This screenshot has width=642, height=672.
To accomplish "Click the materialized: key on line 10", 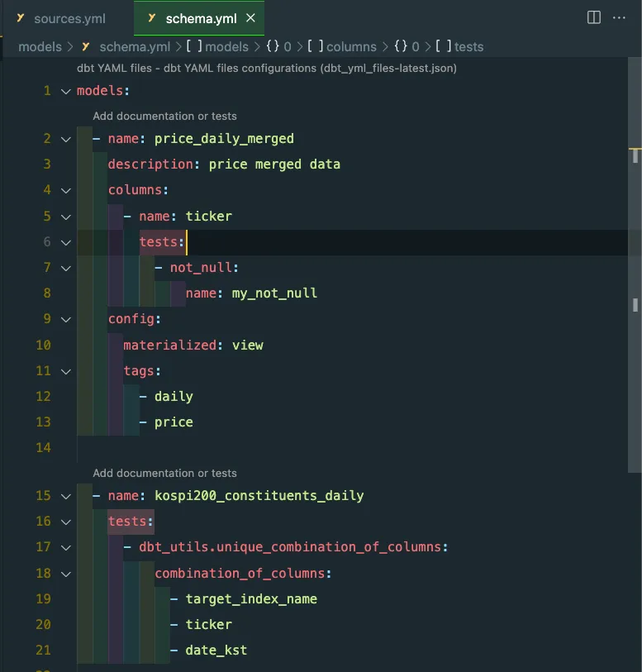I will click(174, 346).
